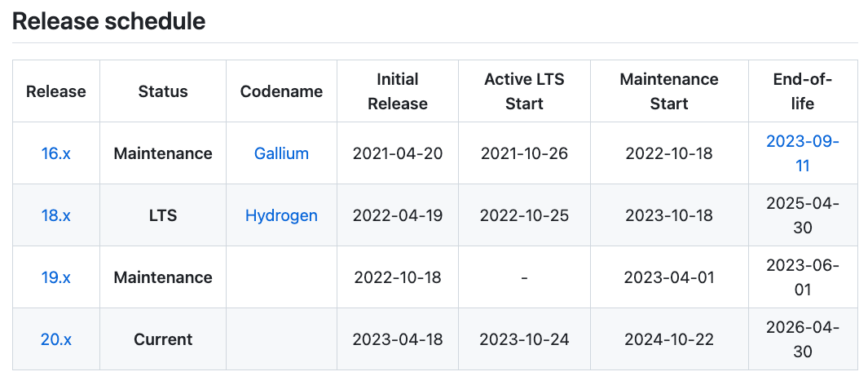Screen dimensions: 868x385
Task: Click the Current status cell
Action: coord(163,339)
